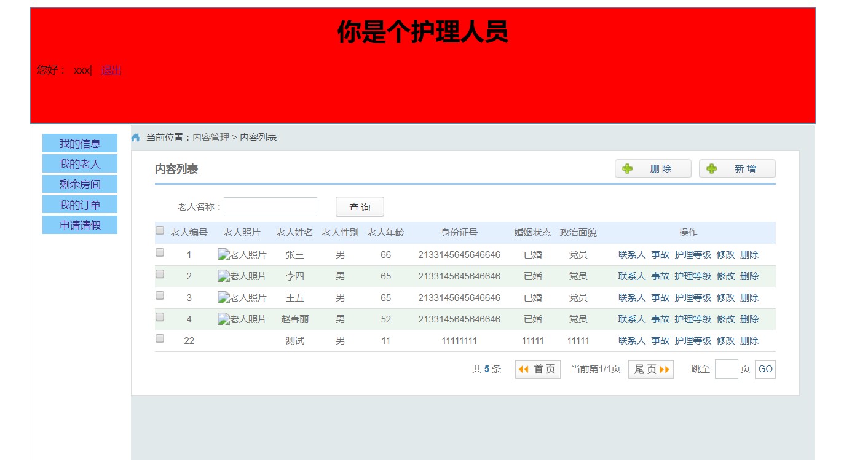The height and width of the screenshot is (460, 868).
Task: Tick the checkbox for the 测试 row
Action: pyautogui.click(x=160, y=338)
